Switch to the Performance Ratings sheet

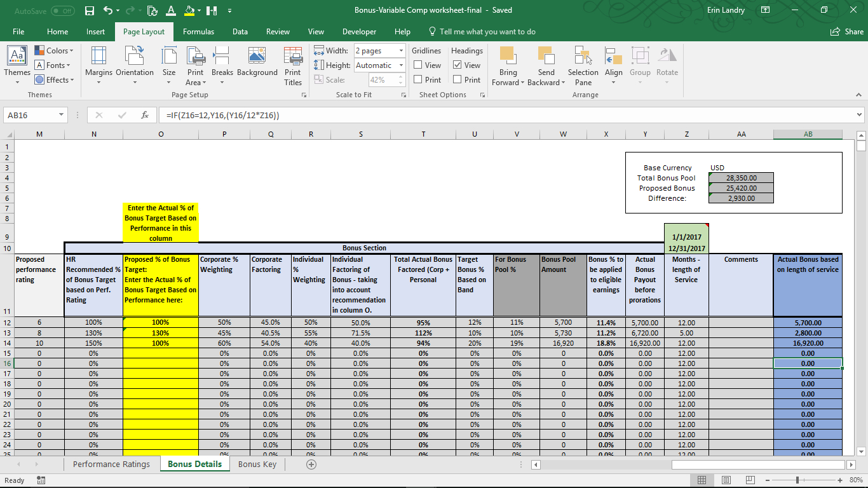click(111, 464)
